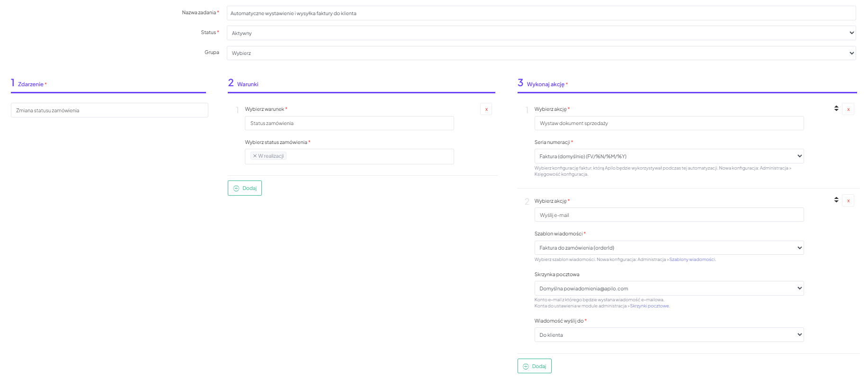
Task: Click the Zmiana statusu zamówienia event field
Action: point(109,110)
